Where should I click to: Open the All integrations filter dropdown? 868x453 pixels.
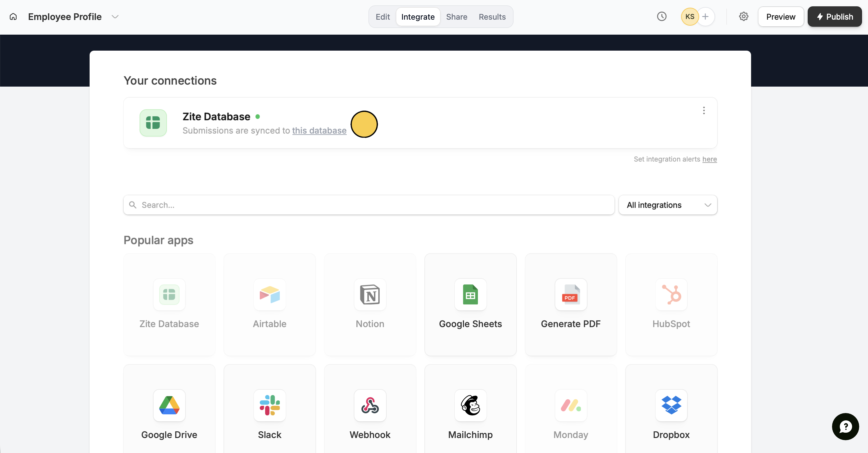pos(667,205)
